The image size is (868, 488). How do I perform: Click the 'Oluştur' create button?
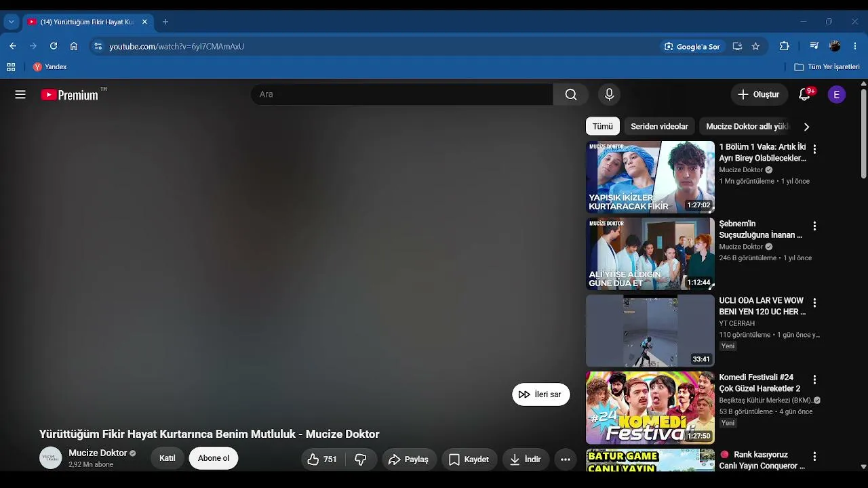(x=759, y=95)
